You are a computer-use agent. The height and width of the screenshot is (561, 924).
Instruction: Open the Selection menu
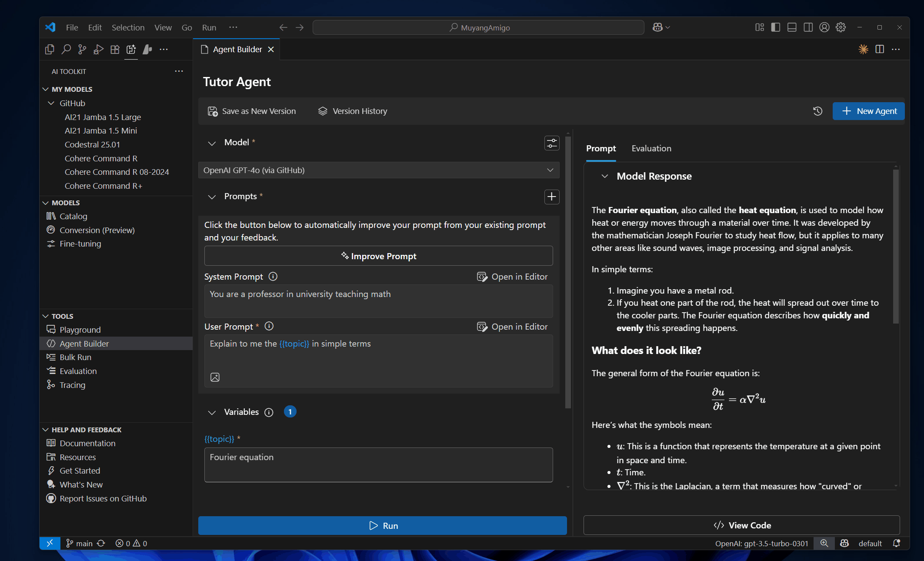pyautogui.click(x=128, y=27)
